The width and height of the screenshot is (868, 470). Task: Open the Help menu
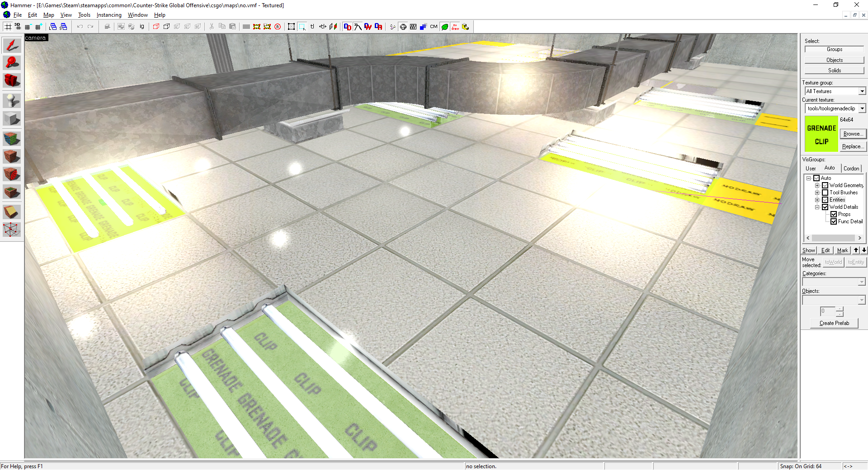point(160,15)
